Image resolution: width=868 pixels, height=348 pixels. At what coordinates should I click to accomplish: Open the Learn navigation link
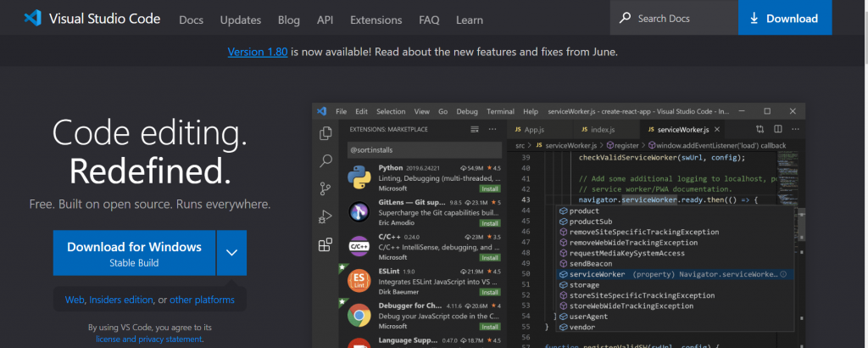(470, 20)
